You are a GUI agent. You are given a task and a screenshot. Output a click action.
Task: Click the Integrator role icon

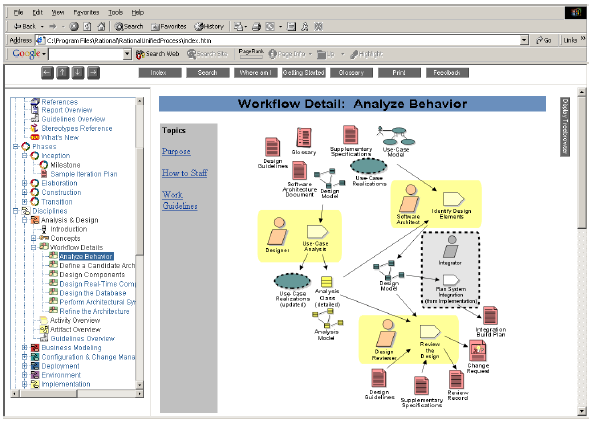click(x=451, y=247)
